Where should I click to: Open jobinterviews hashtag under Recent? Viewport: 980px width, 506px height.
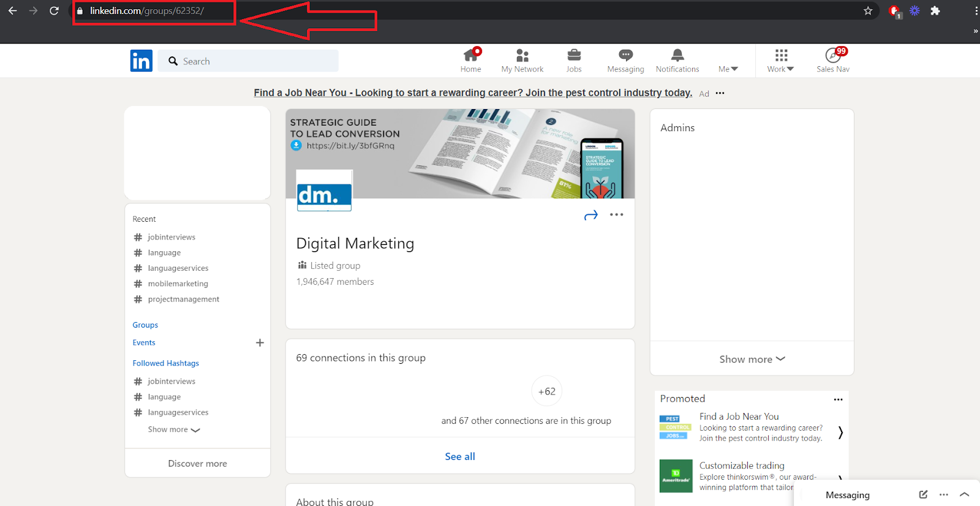(x=171, y=237)
